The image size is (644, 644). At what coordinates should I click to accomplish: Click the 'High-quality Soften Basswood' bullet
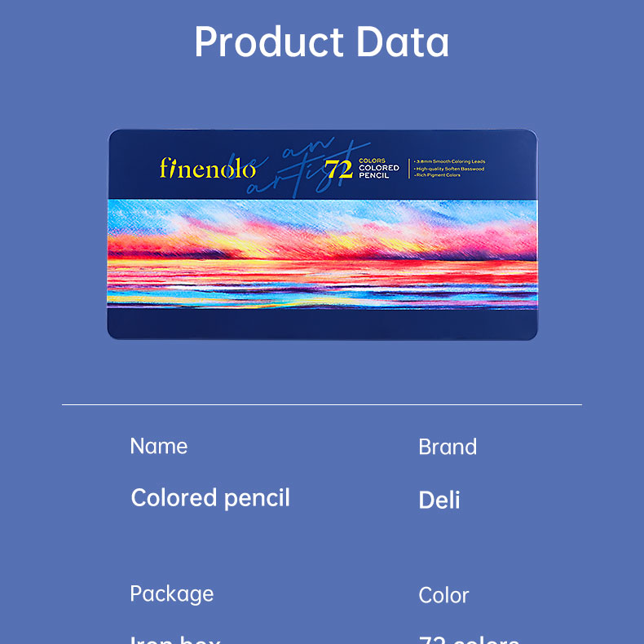450,169
